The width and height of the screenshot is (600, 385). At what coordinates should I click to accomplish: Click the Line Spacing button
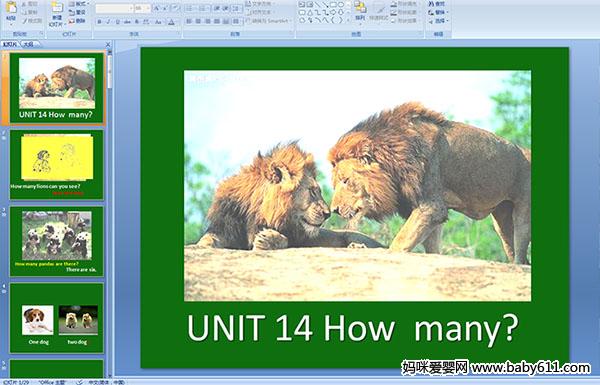pos(236,8)
